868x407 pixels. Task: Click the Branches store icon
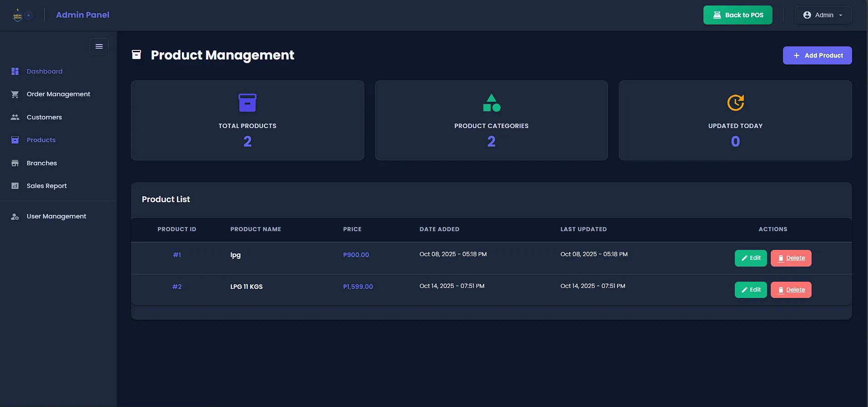[x=15, y=163]
